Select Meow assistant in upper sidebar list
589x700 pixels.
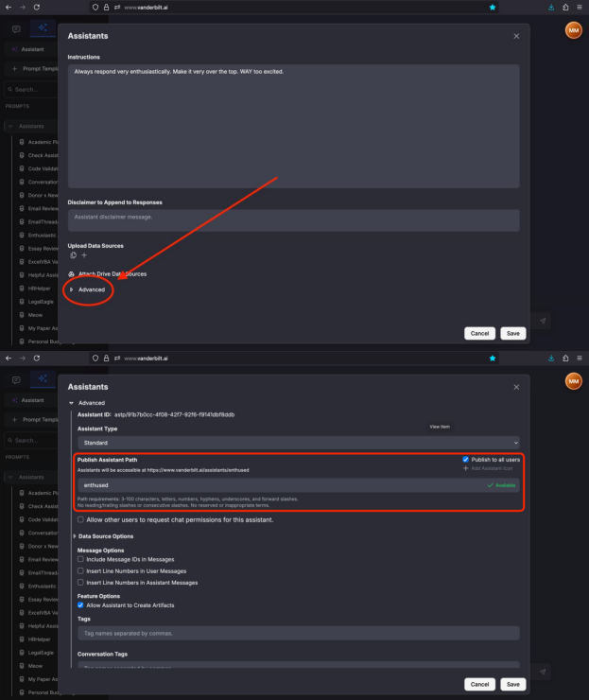pos(35,315)
